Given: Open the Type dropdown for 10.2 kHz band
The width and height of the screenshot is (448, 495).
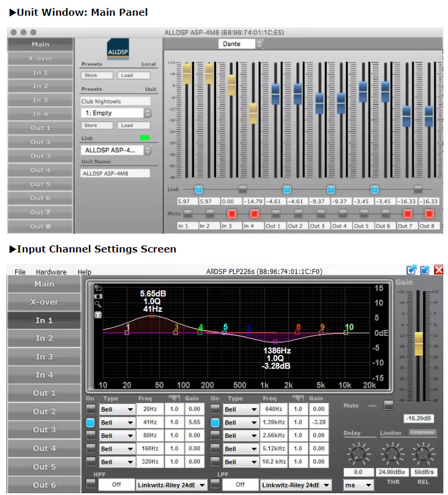Looking at the screenshot, I should coord(241,462).
